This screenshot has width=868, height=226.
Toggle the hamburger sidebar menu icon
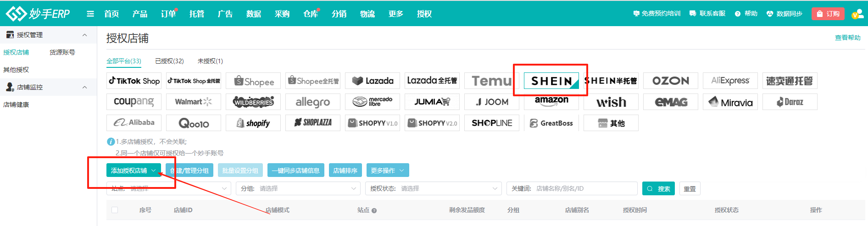(x=90, y=14)
